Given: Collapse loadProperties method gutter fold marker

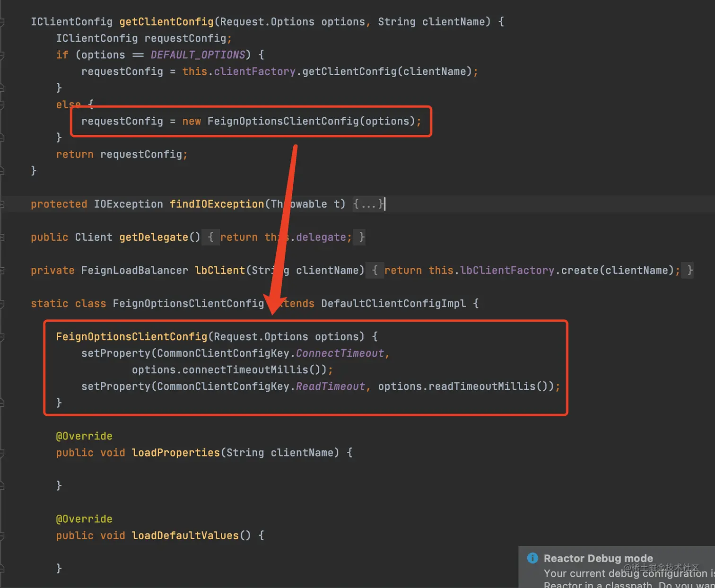Looking at the screenshot, I should click(2, 453).
